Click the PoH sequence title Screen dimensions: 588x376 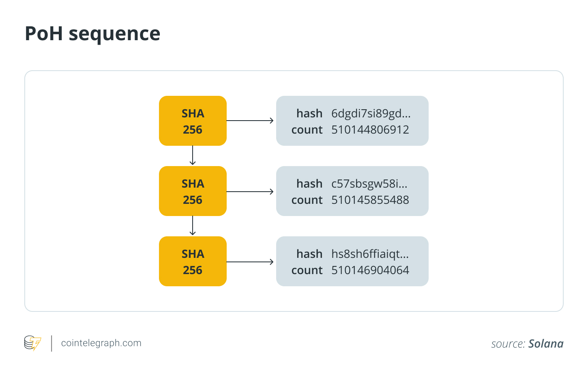(x=92, y=33)
